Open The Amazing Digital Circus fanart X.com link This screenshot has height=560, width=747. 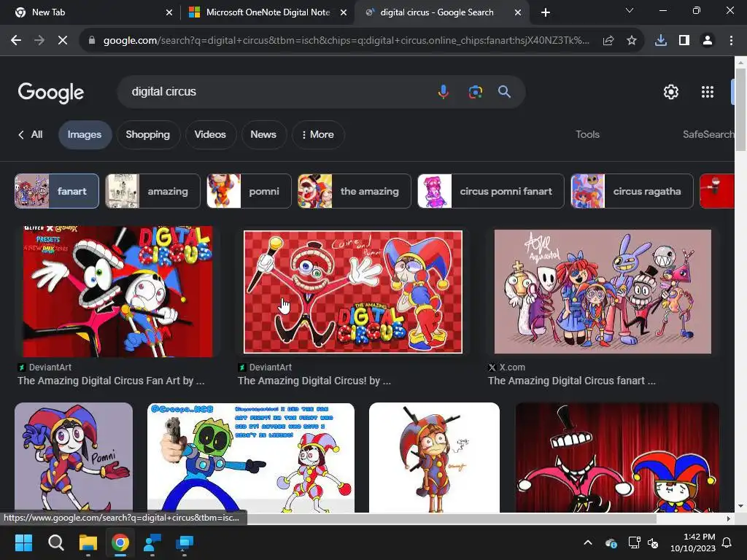[572, 381]
